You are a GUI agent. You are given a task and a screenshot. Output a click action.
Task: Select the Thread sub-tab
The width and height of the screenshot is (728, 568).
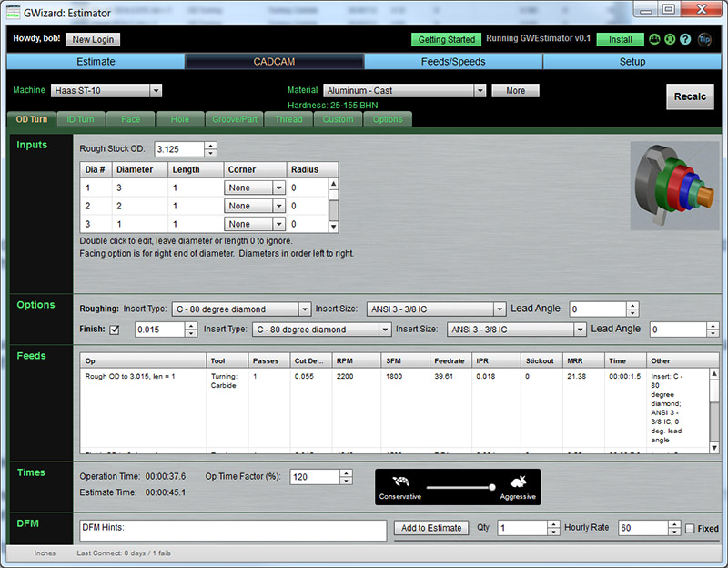[x=288, y=119]
